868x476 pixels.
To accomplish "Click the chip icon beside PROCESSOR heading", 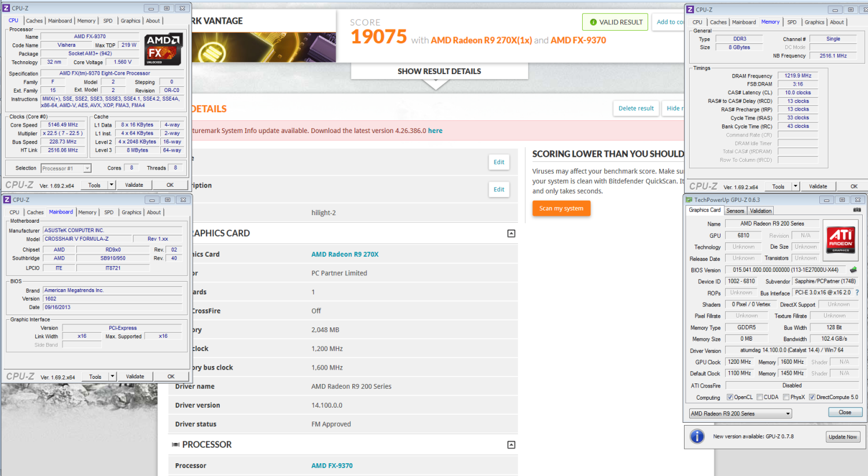I will [x=176, y=445].
